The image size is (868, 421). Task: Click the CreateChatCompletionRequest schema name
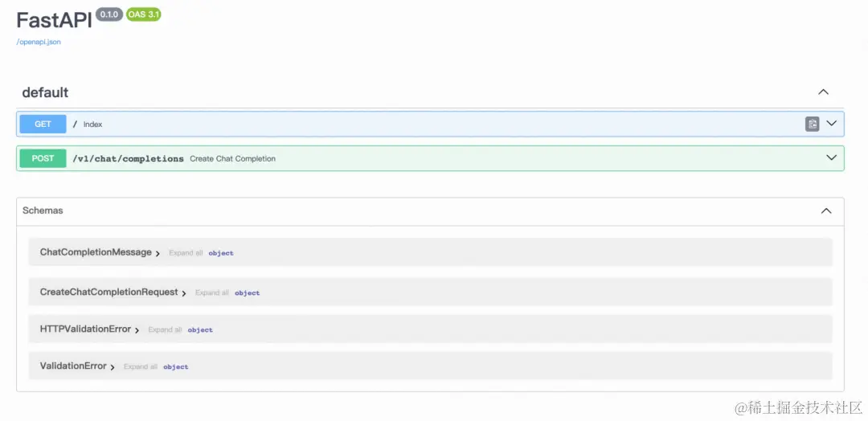point(109,292)
